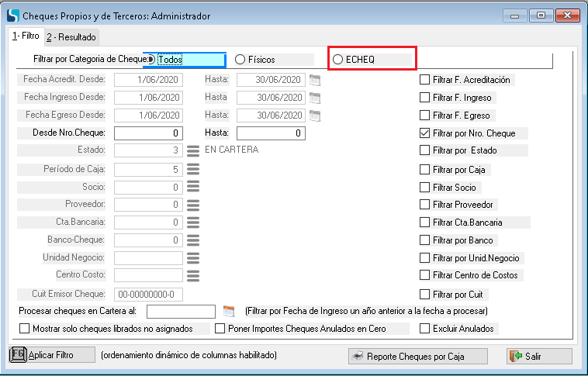
Task: Open calendar icon beside Fecha Acredit. Hasta
Action: pyautogui.click(x=314, y=79)
